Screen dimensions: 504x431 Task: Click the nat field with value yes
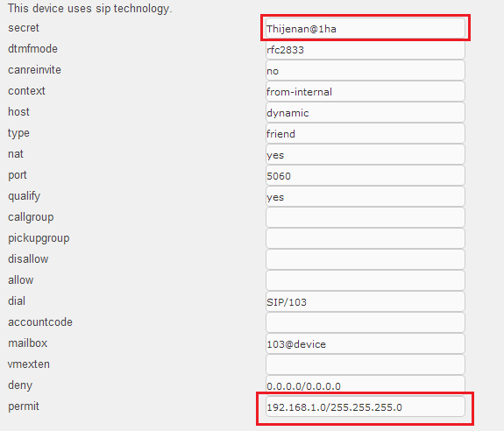[366, 155]
